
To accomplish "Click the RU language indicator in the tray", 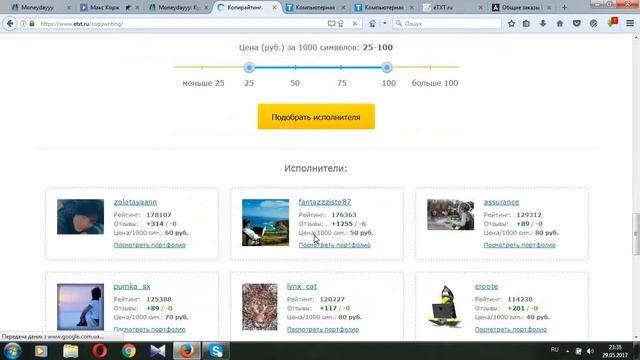I will click(x=554, y=350).
